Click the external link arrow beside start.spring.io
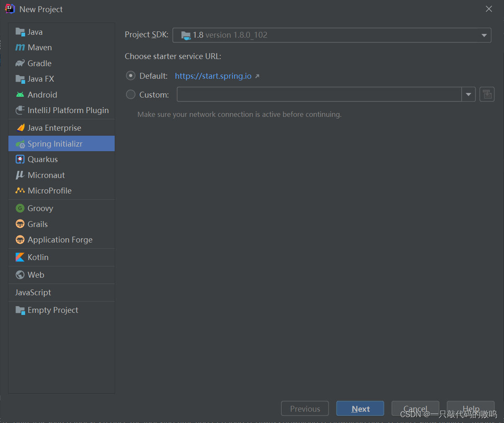The width and height of the screenshot is (504, 423). click(x=257, y=76)
